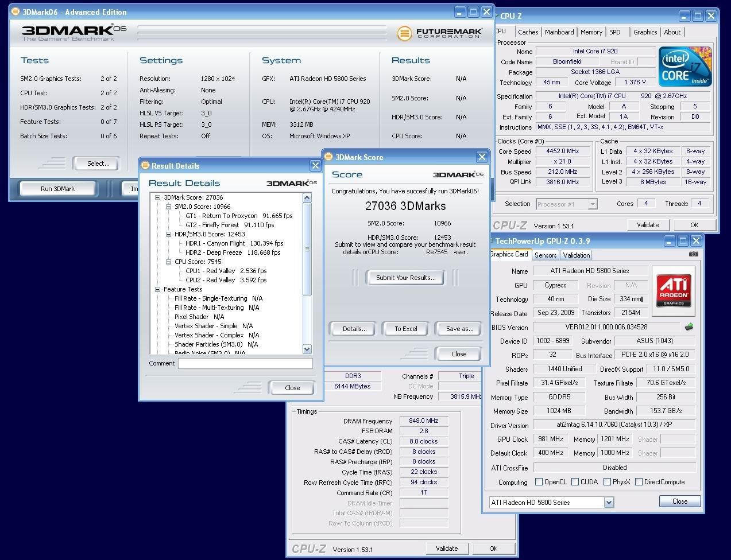Collapse the HDR/SM3.0 Score: 12453 node
Screen dimensions: 731x560
(x=169, y=234)
